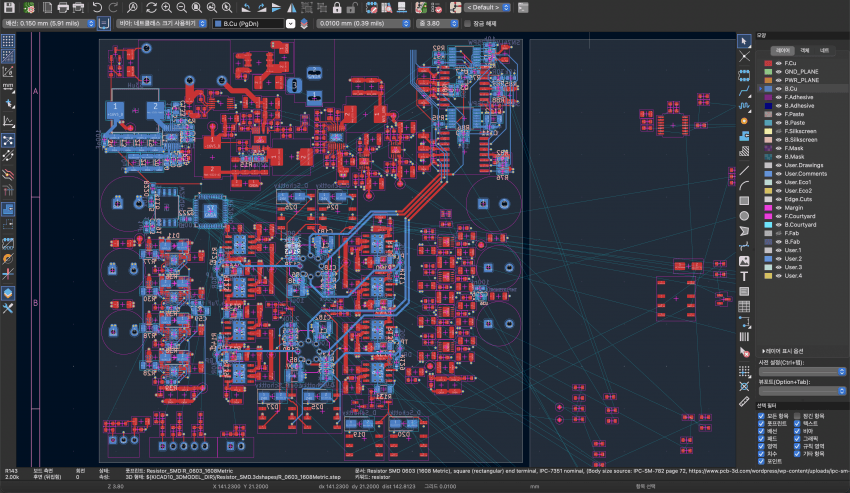Toggle grid display in left toolbar

point(8,41)
